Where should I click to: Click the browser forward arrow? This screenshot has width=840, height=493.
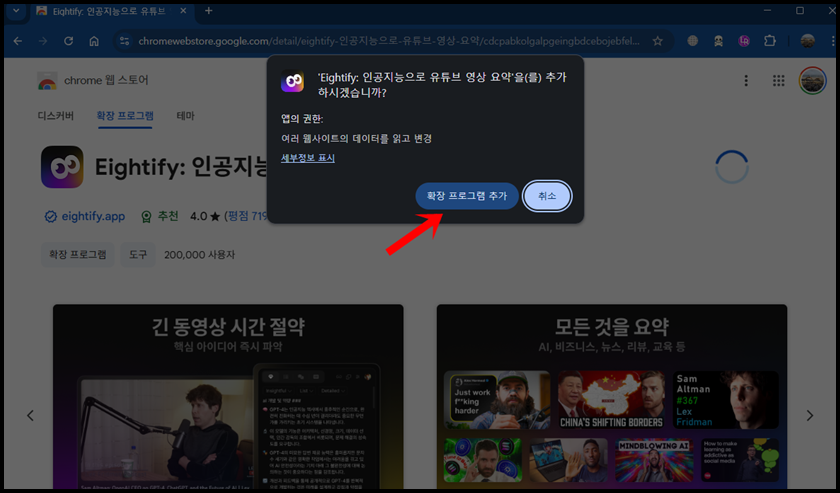(43, 41)
